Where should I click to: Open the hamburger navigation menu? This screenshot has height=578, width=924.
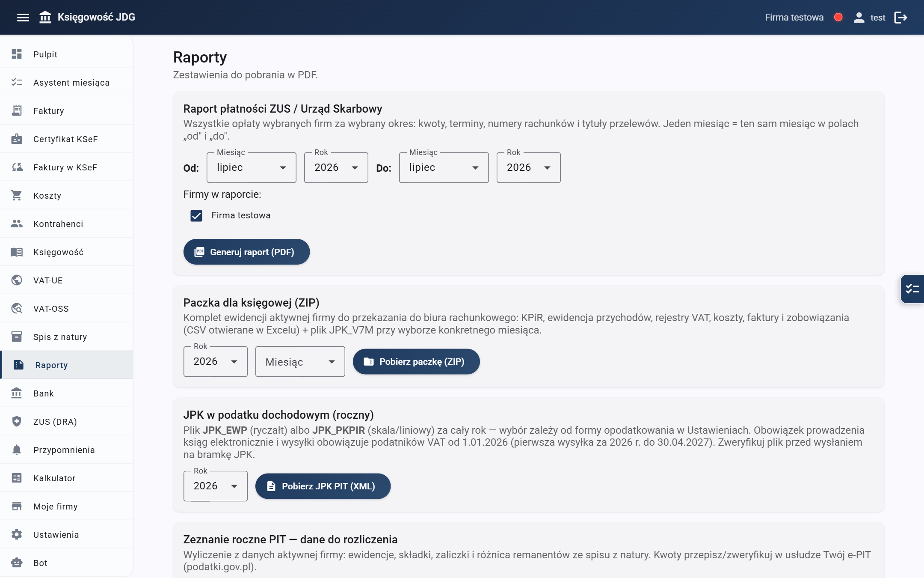click(x=23, y=18)
